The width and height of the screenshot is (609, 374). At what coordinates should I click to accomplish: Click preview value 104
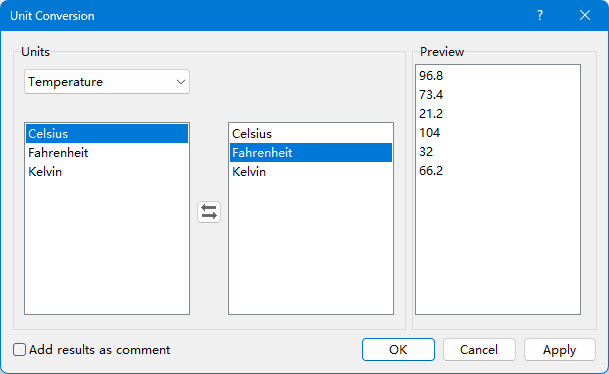[429, 133]
